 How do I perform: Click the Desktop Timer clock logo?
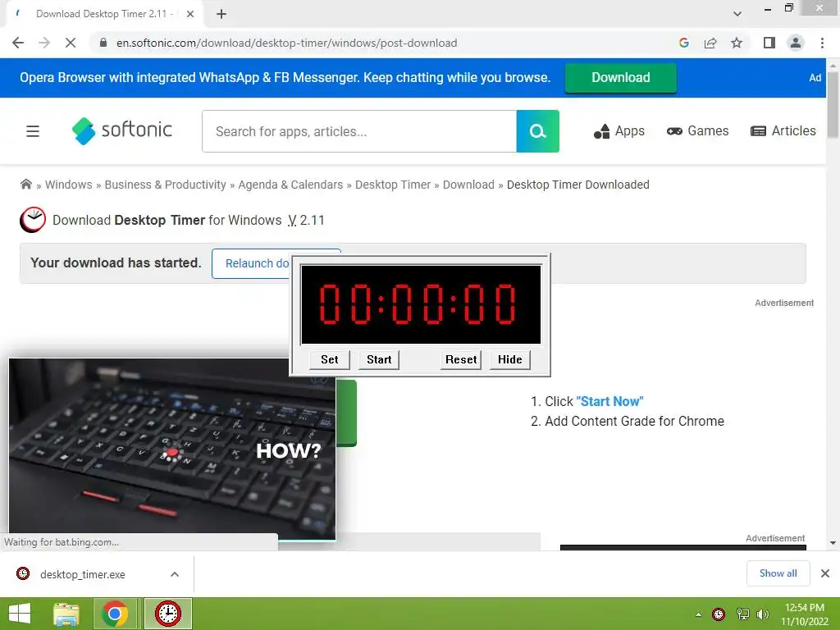33,220
